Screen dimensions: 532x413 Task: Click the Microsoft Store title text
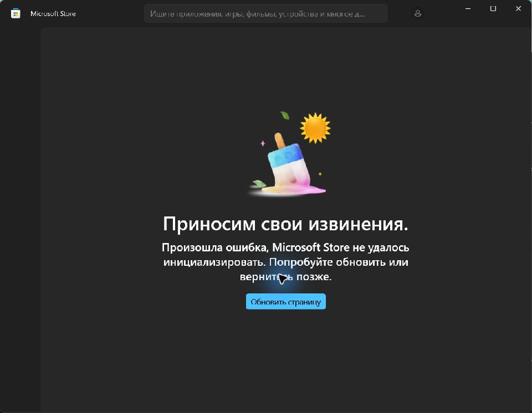point(53,13)
